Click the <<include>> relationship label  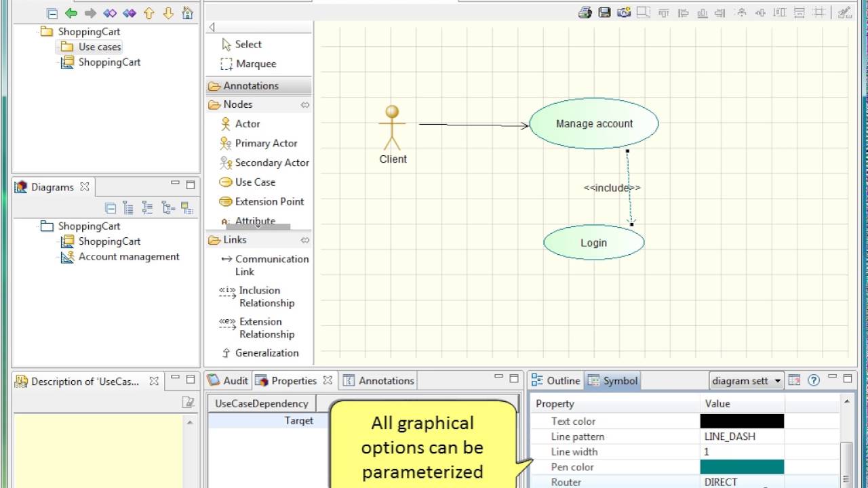[612, 188]
